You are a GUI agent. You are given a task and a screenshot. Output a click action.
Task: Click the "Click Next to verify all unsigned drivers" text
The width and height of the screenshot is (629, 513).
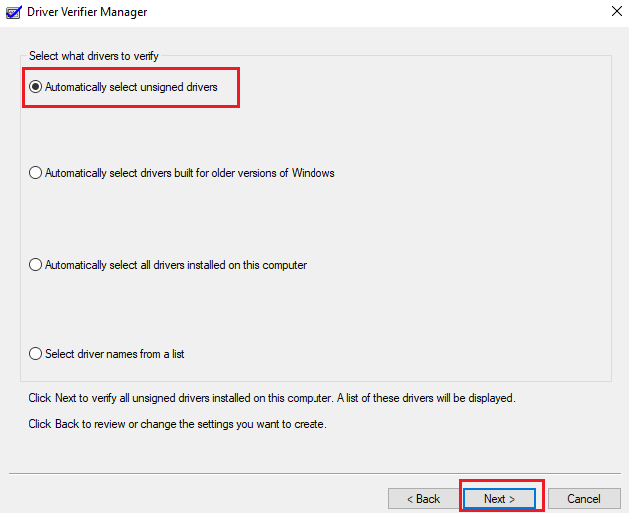[x=272, y=398]
